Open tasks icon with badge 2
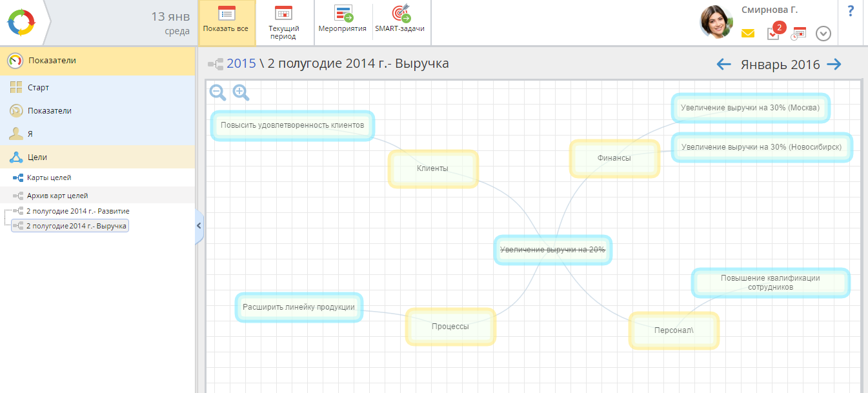 click(x=773, y=34)
